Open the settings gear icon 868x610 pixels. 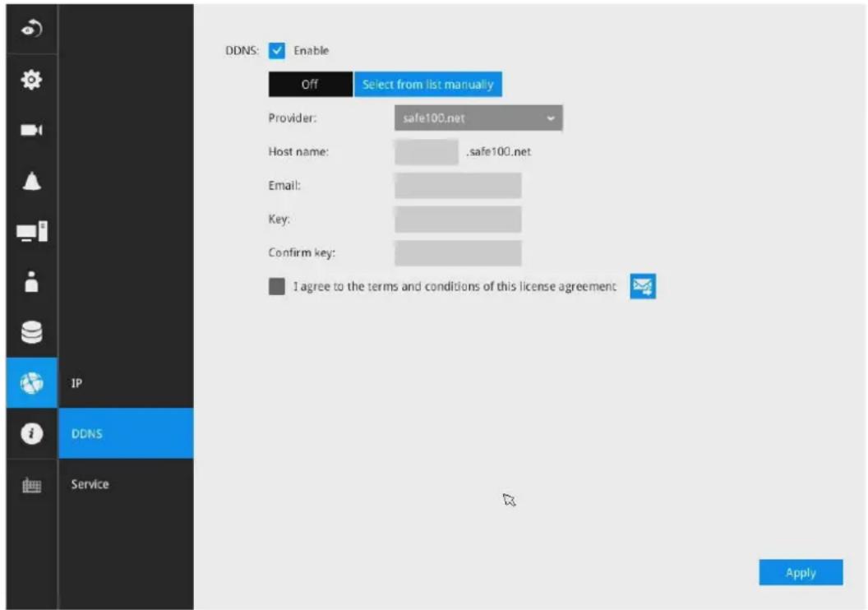pos(31,80)
